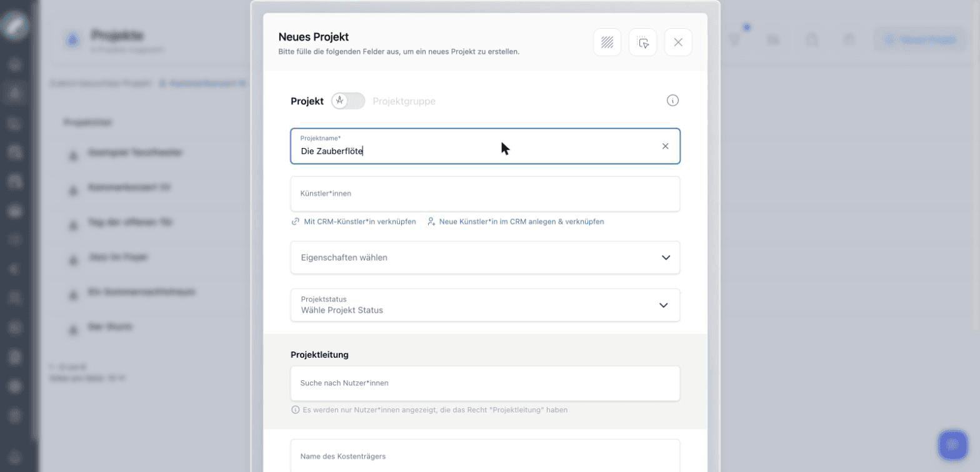Click Neue Künstler*in im CRM anlegen & verknüpfen
The width and height of the screenshot is (980, 472).
(521, 222)
